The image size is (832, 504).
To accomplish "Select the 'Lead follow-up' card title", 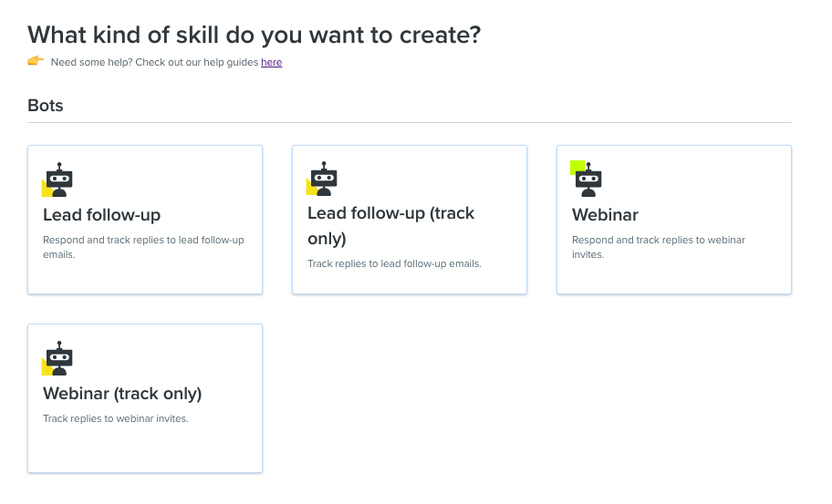I will pos(102,215).
